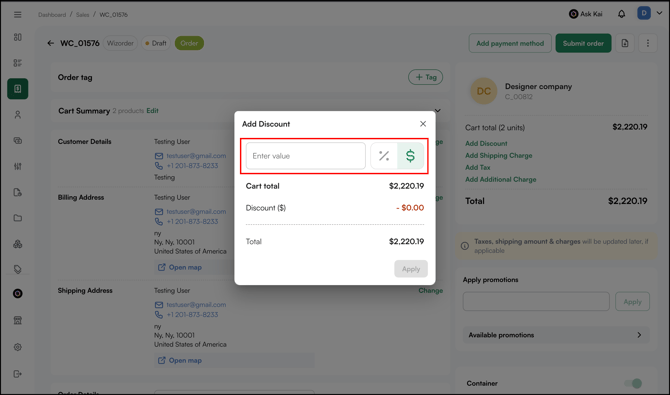
Task: Open the active sales orders sidebar icon
Action: (x=18, y=88)
